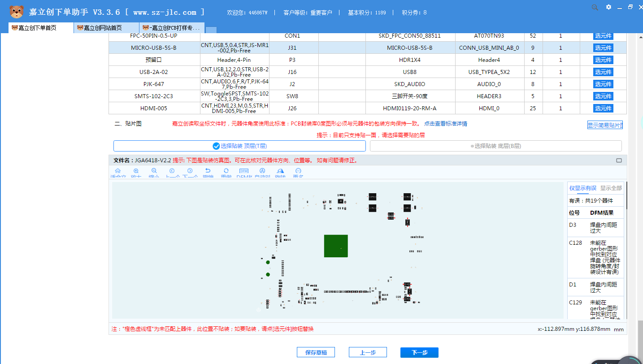Open the more options ellipsis icon
The width and height of the screenshot is (643, 364).
298,171
